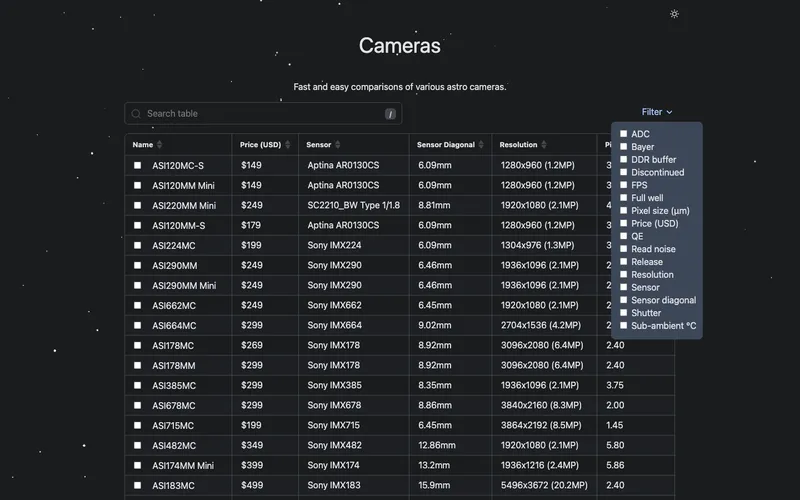The image size is (800, 500).
Task: Check the Pixel size (µm) filter option
Action: tap(623, 210)
